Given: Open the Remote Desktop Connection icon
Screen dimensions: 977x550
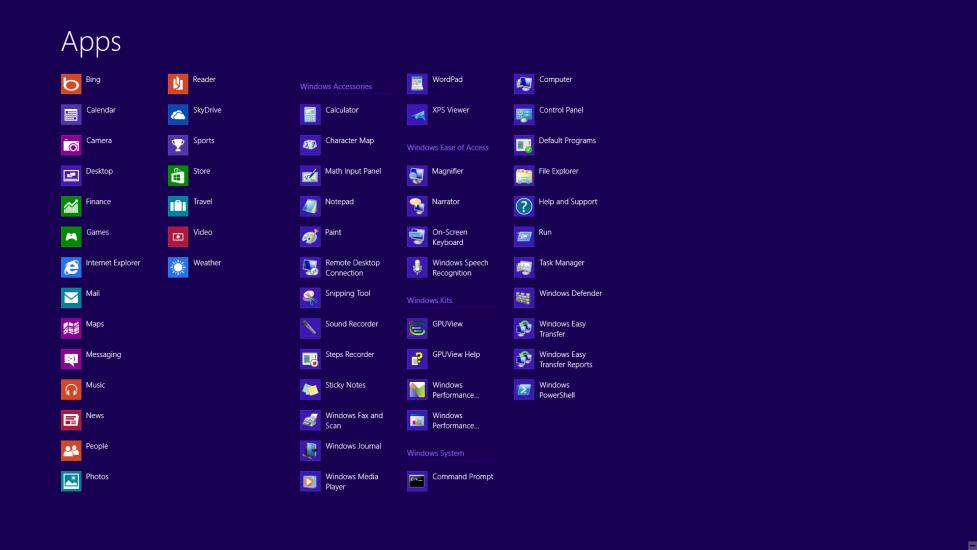Looking at the screenshot, I should pos(310,267).
